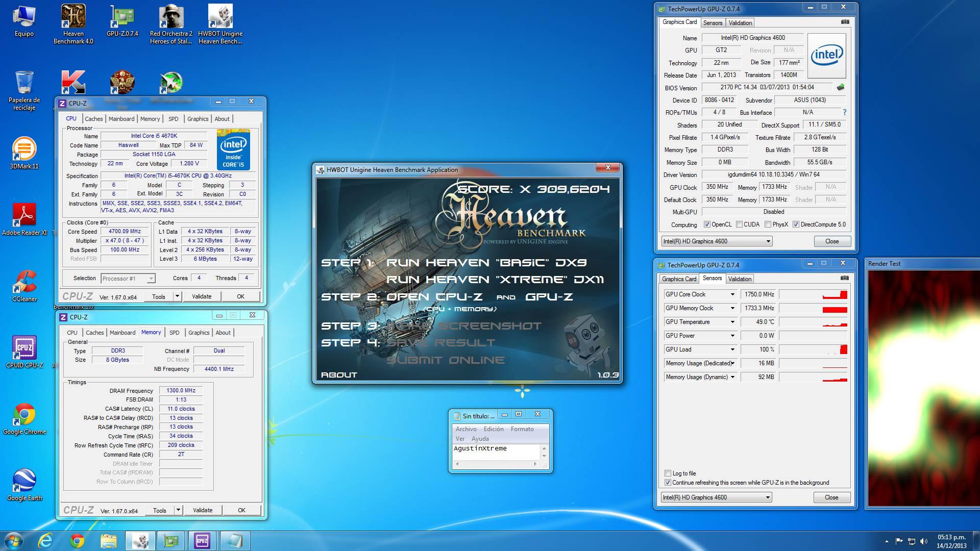The width and height of the screenshot is (980, 551).
Task: Open GPU Power sensor dropdown
Action: tap(732, 336)
